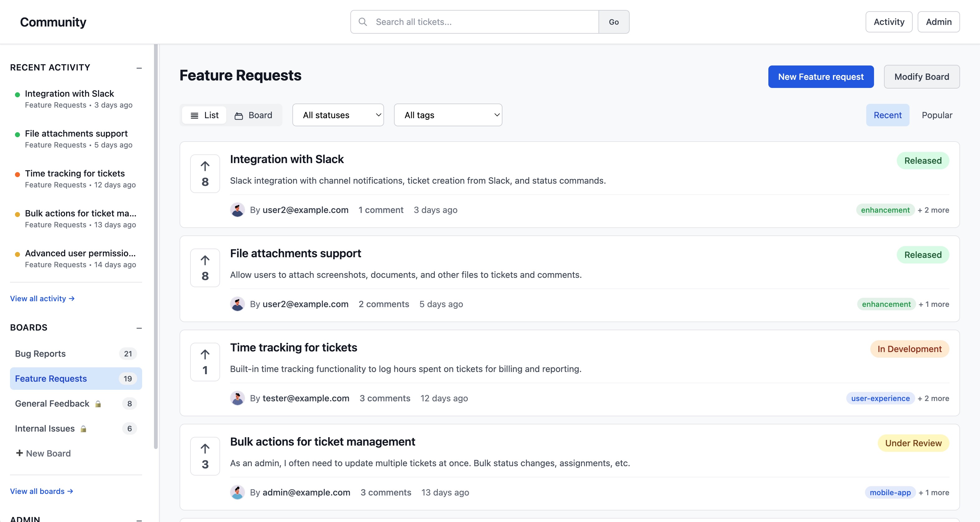Collapse the Boards section

(139, 328)
